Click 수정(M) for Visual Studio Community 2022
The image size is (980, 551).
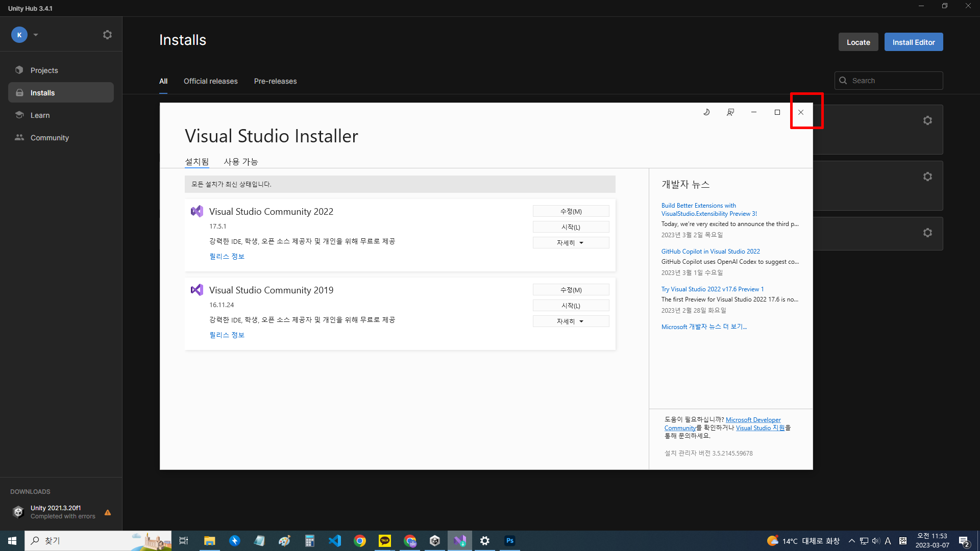click(x=571, y=211)
